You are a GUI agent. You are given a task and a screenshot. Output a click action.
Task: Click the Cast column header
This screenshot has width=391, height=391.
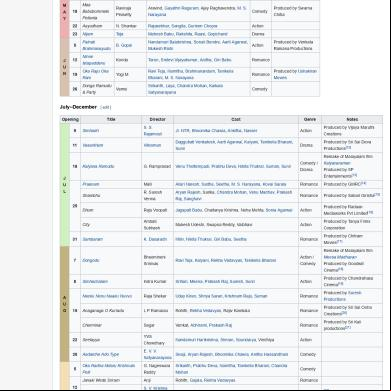pyautogui.click(x=236, y=119)
